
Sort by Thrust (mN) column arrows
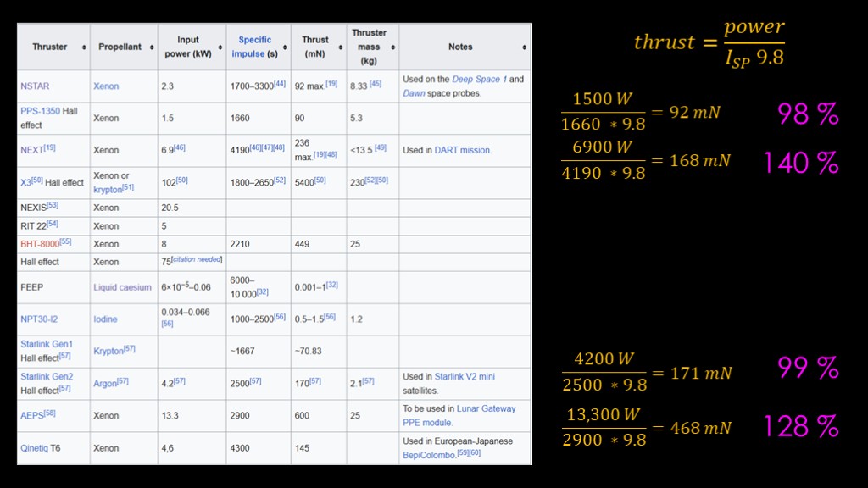[x=340, y=47]
